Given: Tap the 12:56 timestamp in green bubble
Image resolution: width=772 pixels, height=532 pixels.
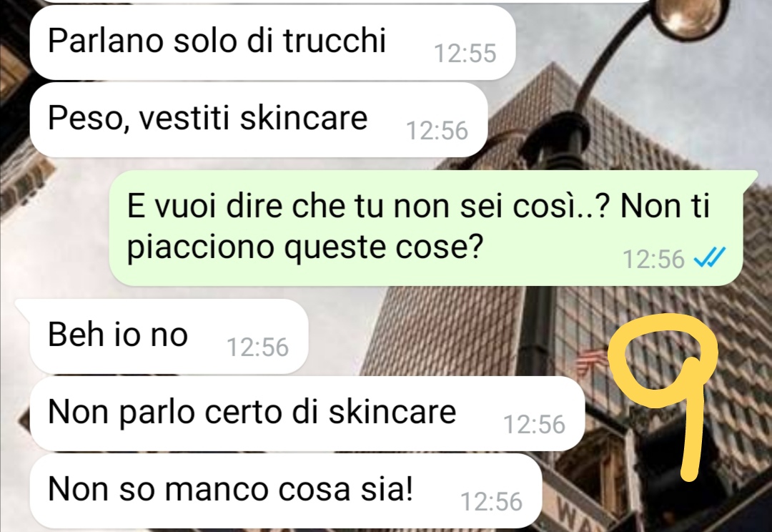Looking at the screenshot, I should coord(653,259).
